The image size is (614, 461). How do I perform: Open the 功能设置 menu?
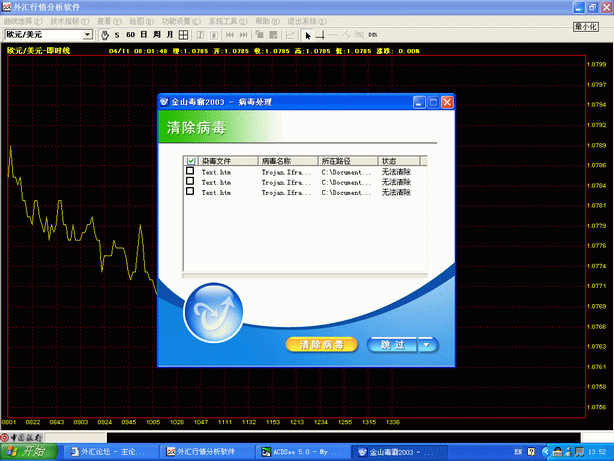(181, 21)
